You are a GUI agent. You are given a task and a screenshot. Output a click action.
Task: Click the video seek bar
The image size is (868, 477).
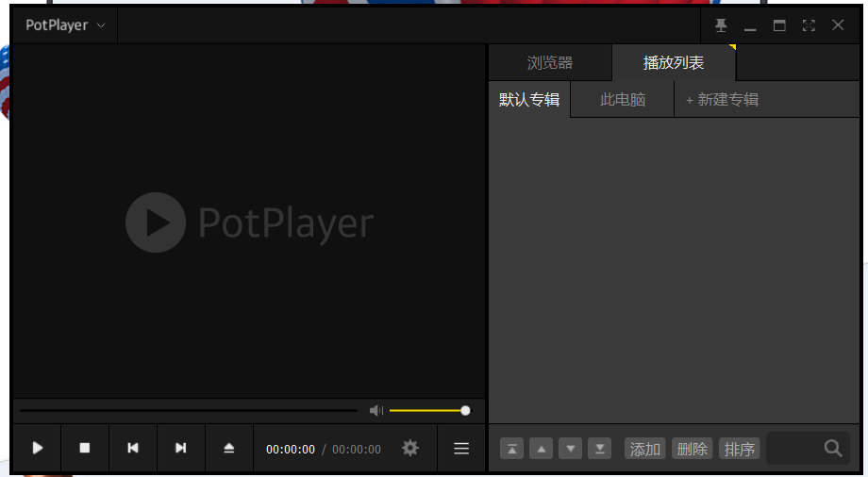(189, 411)
